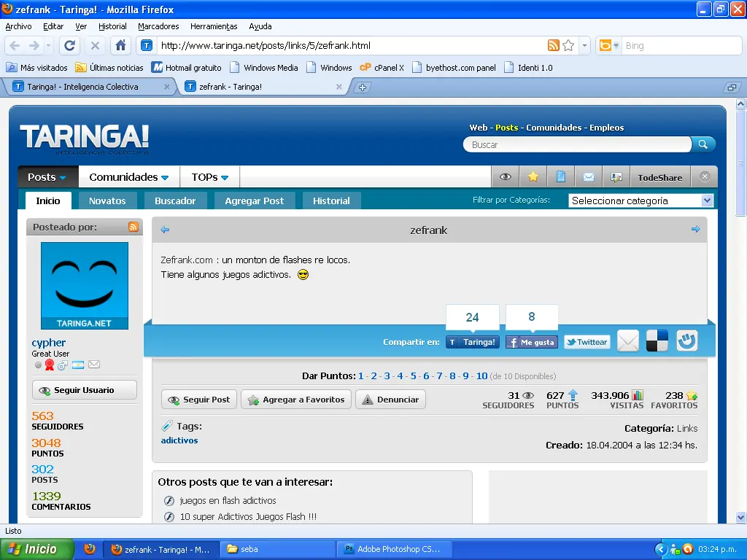Select the Buscador tab
Screen dimensions: 747x560
[x=175, y=201]
